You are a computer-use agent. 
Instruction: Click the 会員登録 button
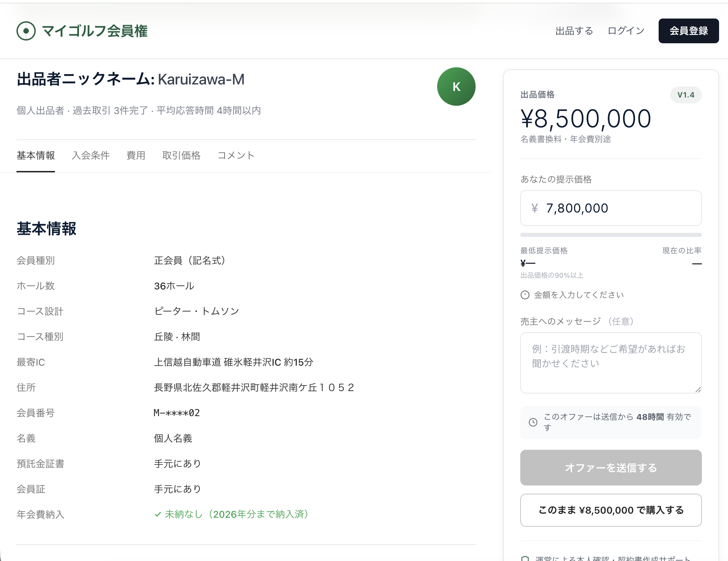pyautogui.click(x=688, y=31)
